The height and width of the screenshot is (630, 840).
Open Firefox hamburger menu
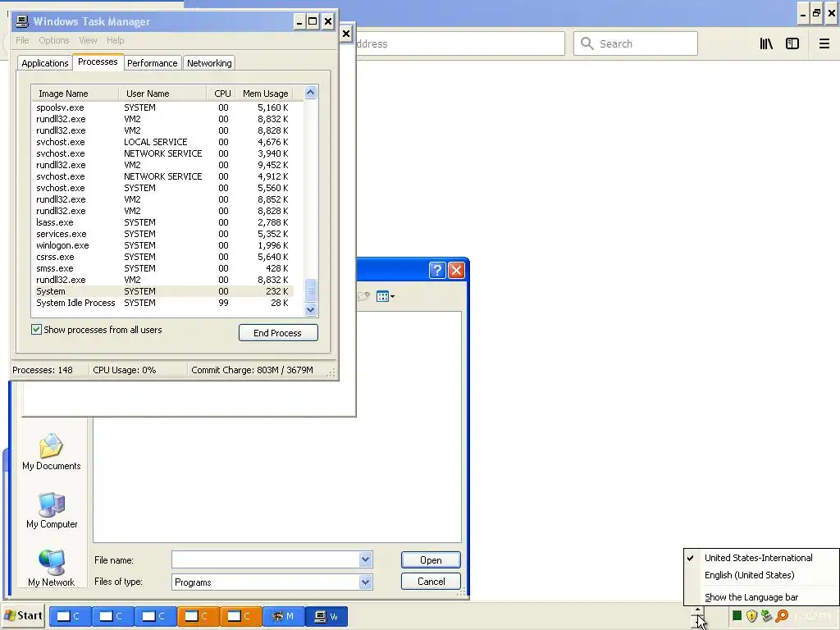(824, 44)
